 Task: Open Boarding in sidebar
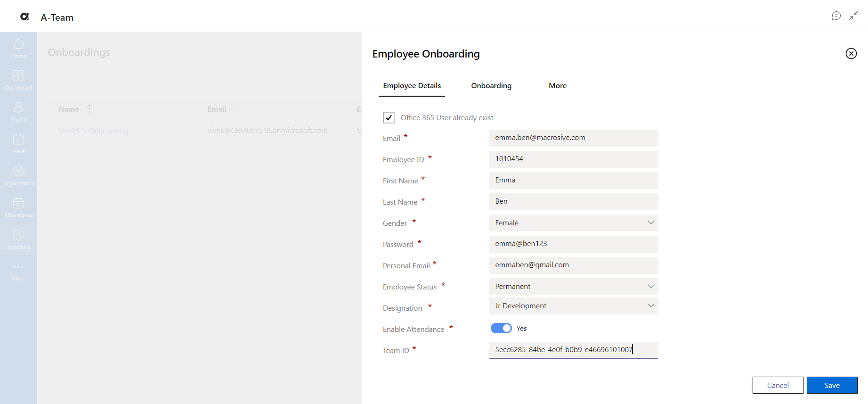[x=18, y=239]
